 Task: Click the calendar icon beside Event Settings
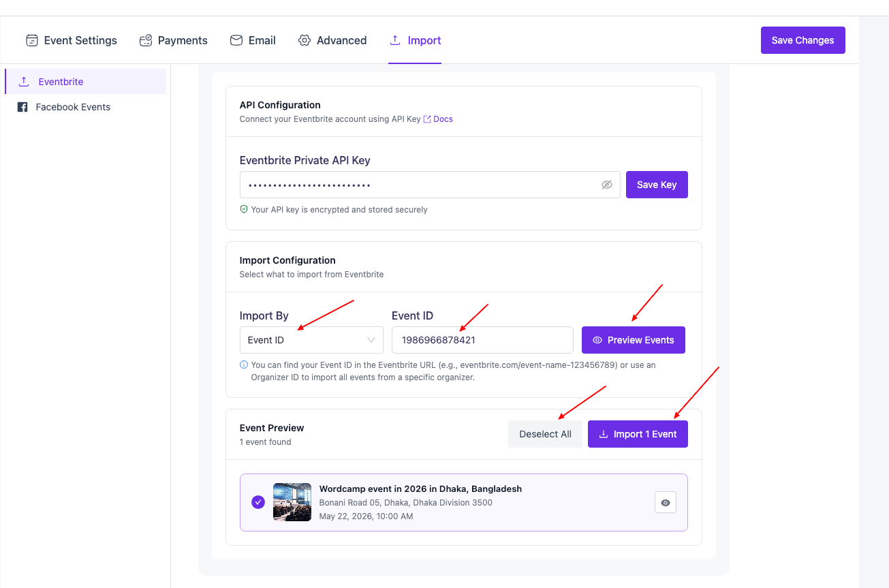pos(32,40)
